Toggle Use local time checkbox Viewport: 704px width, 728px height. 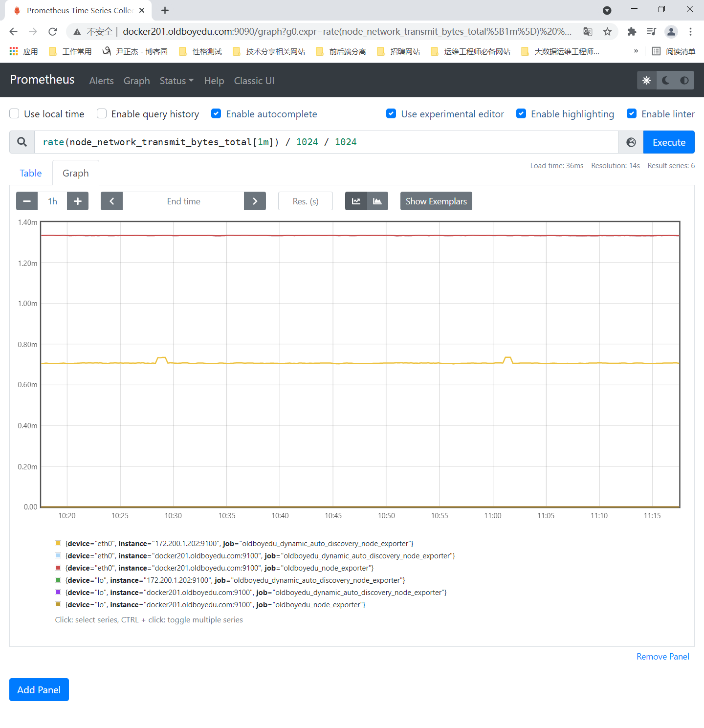pos(15,114)
